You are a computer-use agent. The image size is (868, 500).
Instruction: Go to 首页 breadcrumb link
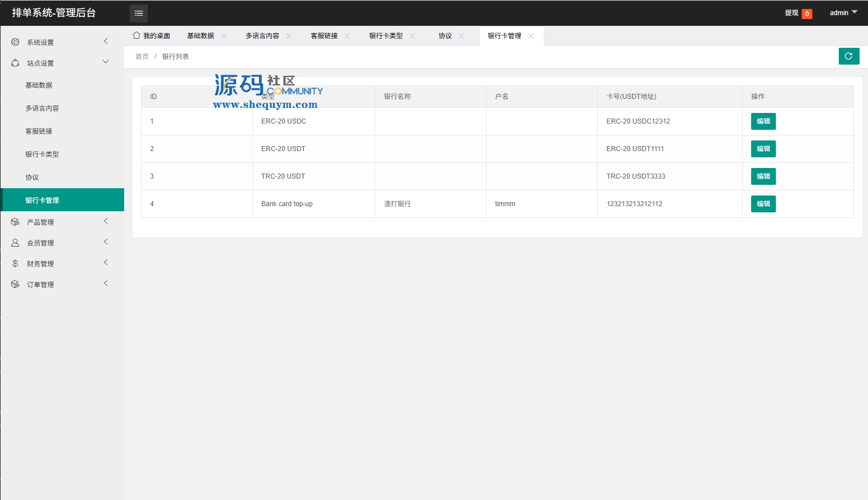click(x=142, y=57)
